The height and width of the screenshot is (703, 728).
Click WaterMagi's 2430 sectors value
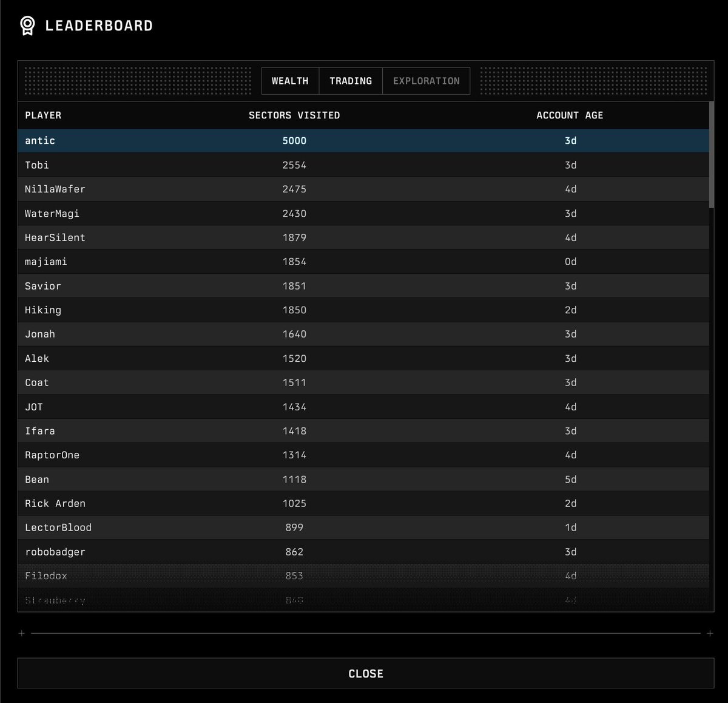[x=294, y=213]
